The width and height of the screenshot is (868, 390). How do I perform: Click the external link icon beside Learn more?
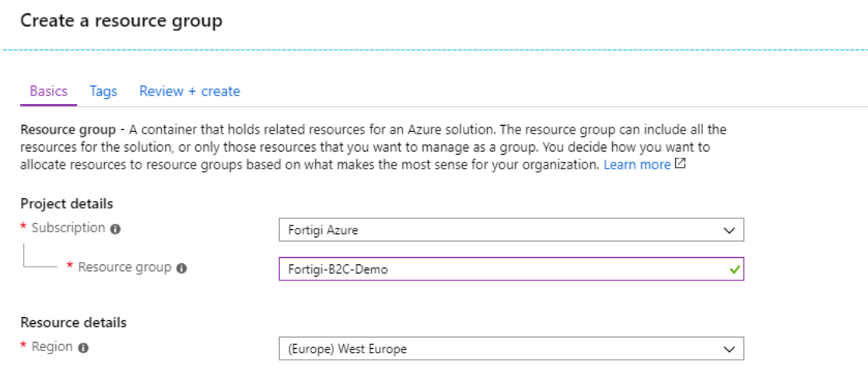click(x=681, y=164)
